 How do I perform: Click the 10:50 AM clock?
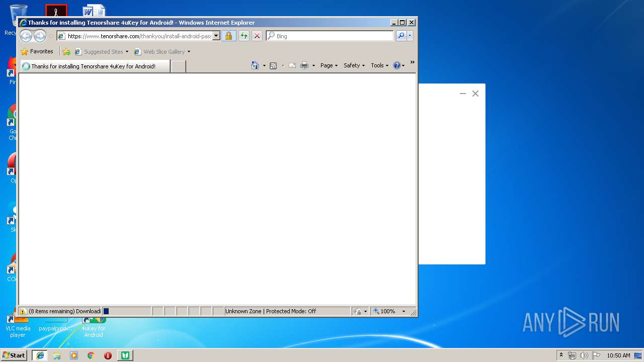618,355
